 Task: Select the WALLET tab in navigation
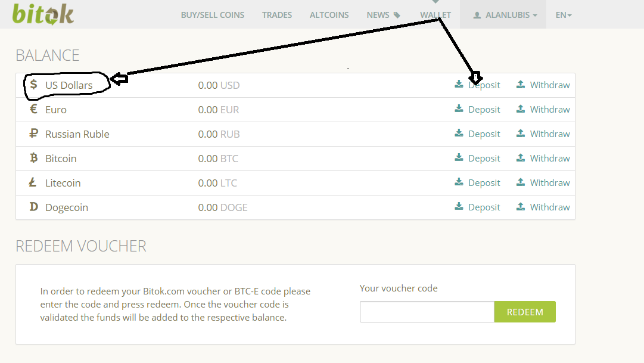click(x=435, y=15)
